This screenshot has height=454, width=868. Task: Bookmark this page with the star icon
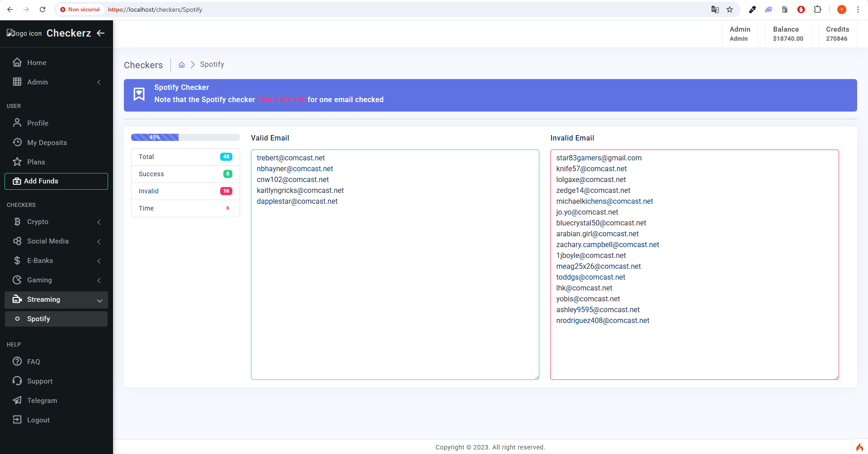[730, 9]
